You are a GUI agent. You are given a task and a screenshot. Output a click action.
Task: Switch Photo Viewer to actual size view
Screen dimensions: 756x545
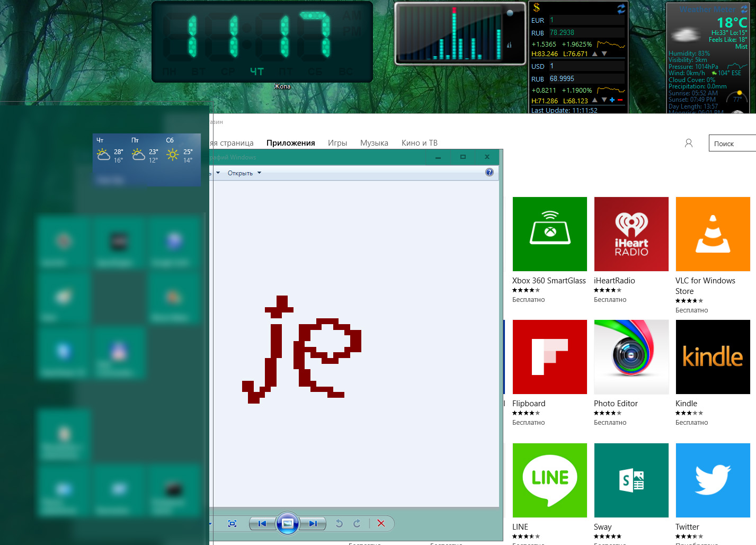click(x=232, y=523)
